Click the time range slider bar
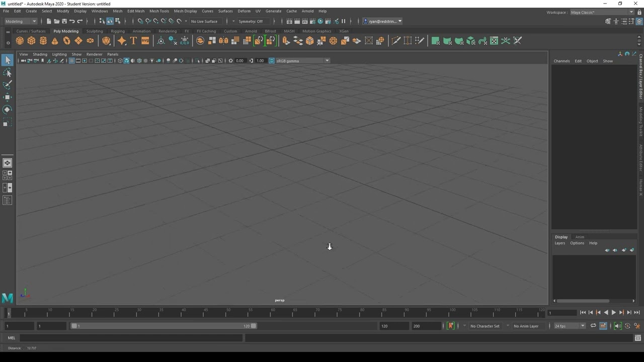Image resolution: width=644 pixels, height=362 pixels. (x=164, y=326)
